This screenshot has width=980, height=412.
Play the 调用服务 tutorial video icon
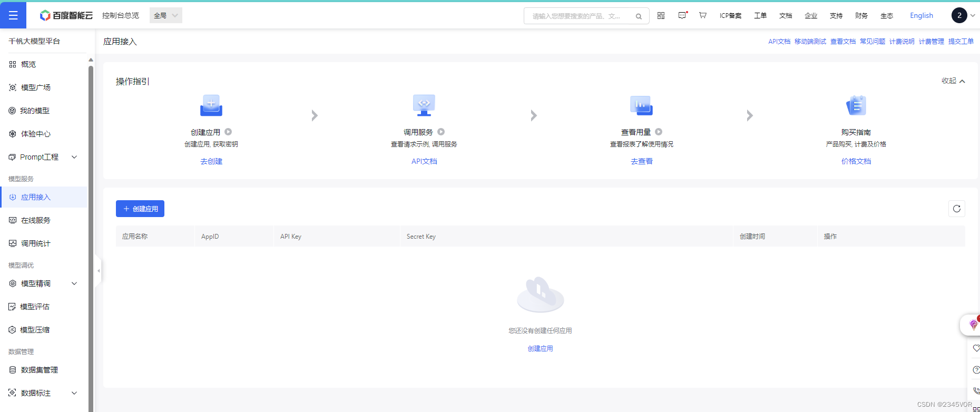click(x=441, y=132)
